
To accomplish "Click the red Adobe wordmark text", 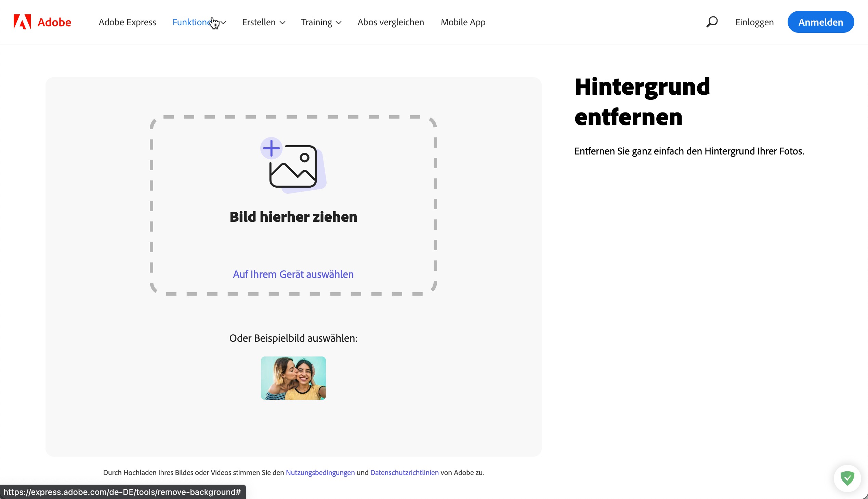I will pos(54,22).
